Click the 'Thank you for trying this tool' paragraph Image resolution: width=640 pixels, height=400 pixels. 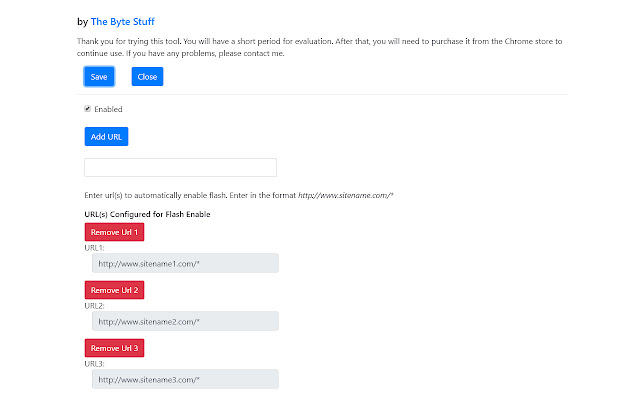click(320, 47)
